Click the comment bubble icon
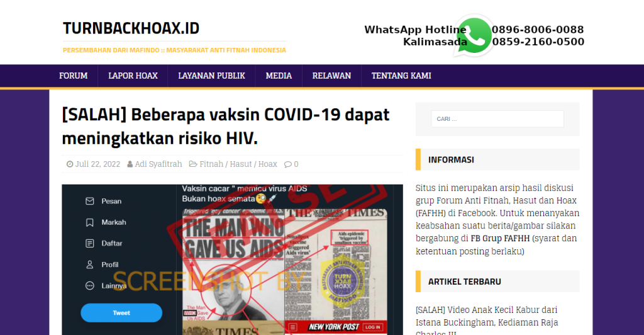The height and width of the screenshot is (335, 644). [x=288, y=164]
